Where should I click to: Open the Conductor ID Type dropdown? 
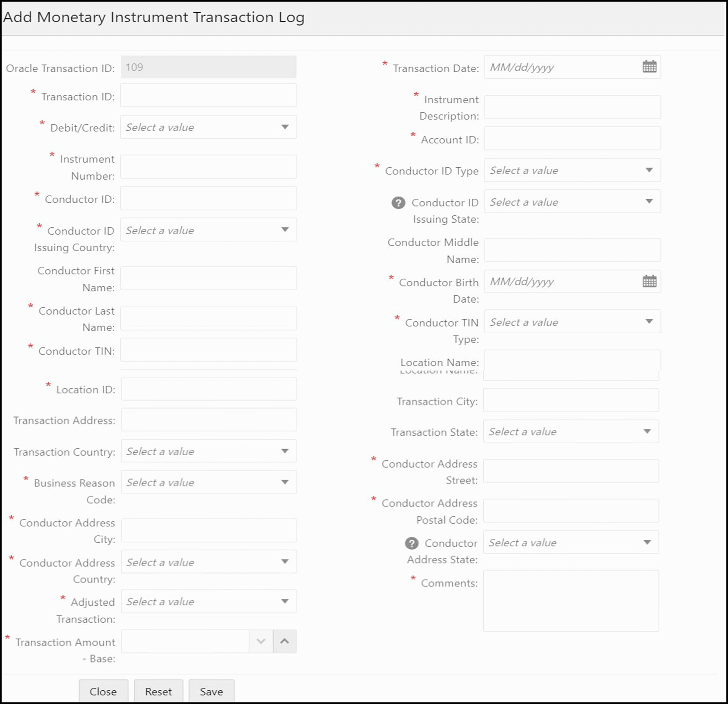click(649, 170)
